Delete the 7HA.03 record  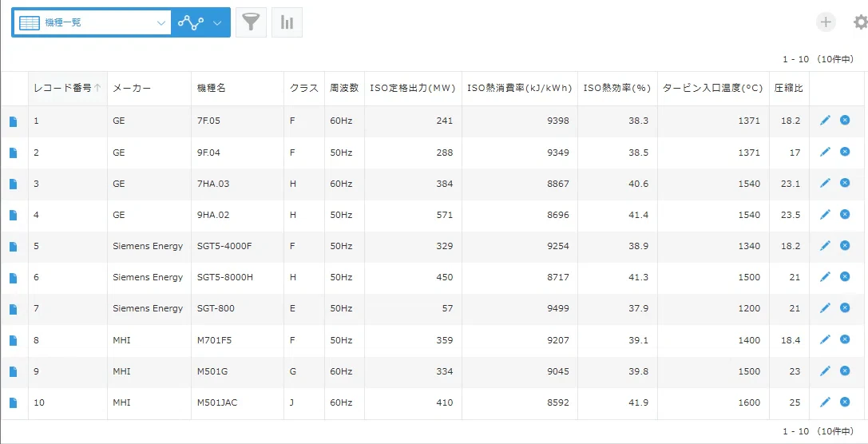[x=845, y=182]
